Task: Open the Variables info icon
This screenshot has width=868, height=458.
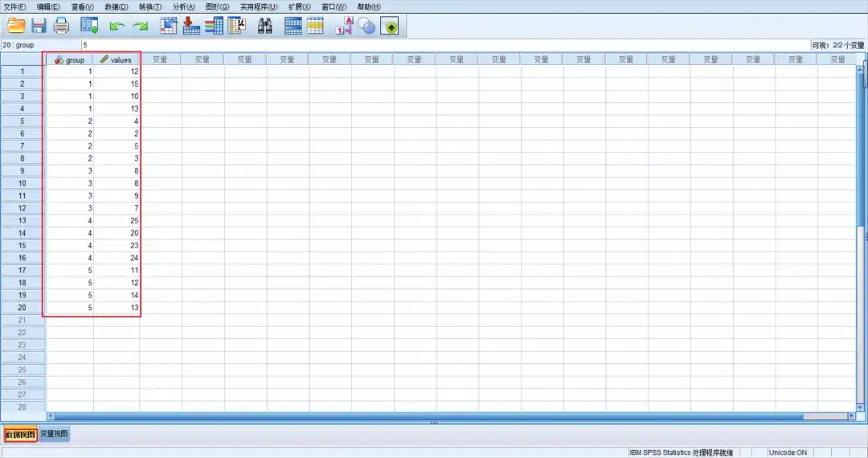Action: (x=214, y=26)
